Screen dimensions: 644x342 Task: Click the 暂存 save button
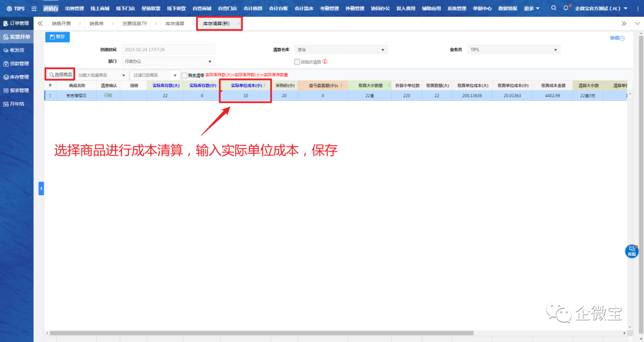58,37
